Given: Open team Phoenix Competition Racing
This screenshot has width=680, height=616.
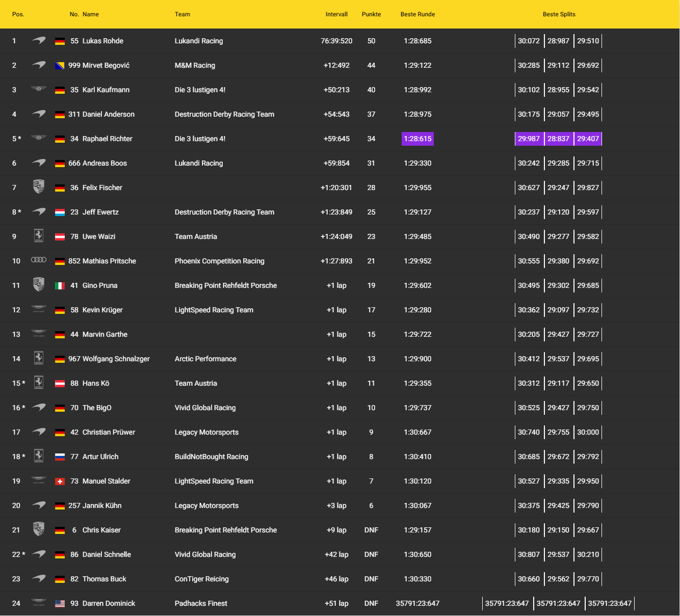Looking at the screenshot, I should coord(219,261).
